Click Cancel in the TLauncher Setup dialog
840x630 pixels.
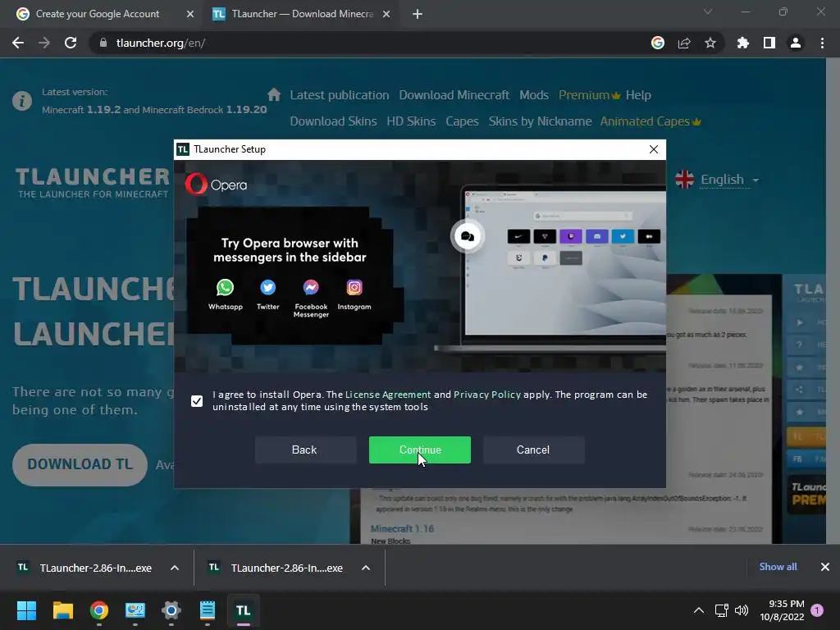[533, 450]
